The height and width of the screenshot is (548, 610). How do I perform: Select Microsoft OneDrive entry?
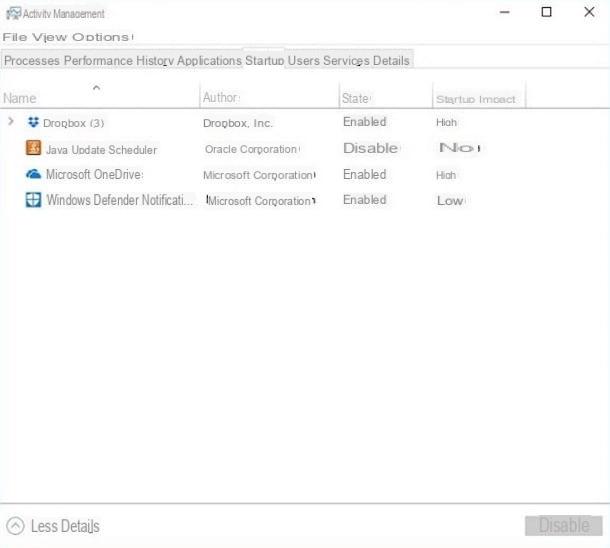tap(94, 174)
